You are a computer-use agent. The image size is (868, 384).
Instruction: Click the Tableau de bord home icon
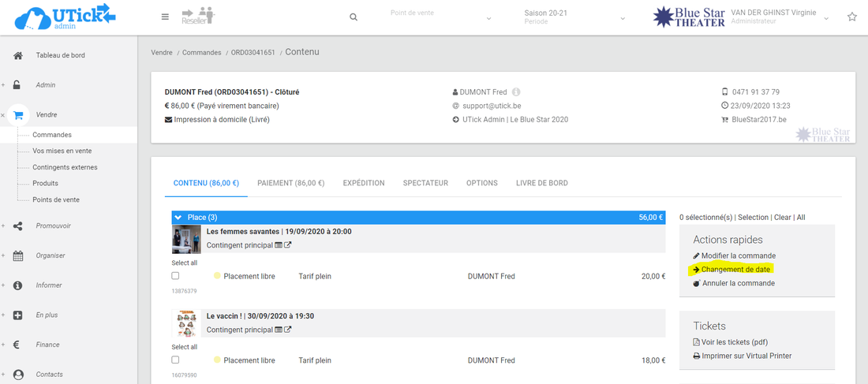[x=18, y=55]
